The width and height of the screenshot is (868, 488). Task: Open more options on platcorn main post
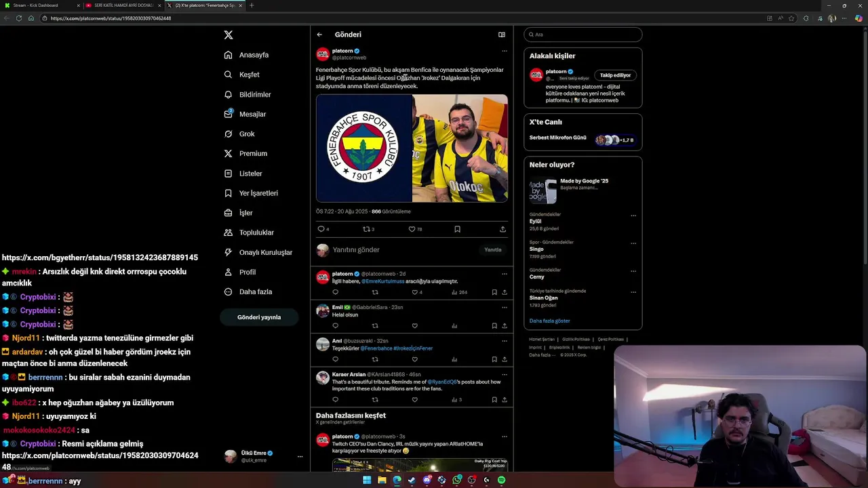pyautogui.click(x=504, y=51)
